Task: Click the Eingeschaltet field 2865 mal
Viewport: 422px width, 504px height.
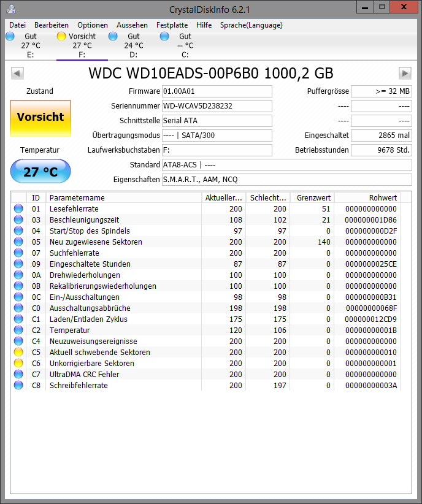Action: pos(382,136)
